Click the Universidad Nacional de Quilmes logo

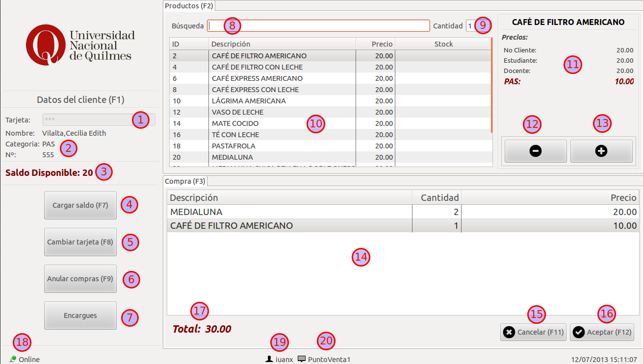(x=80, y=45)
